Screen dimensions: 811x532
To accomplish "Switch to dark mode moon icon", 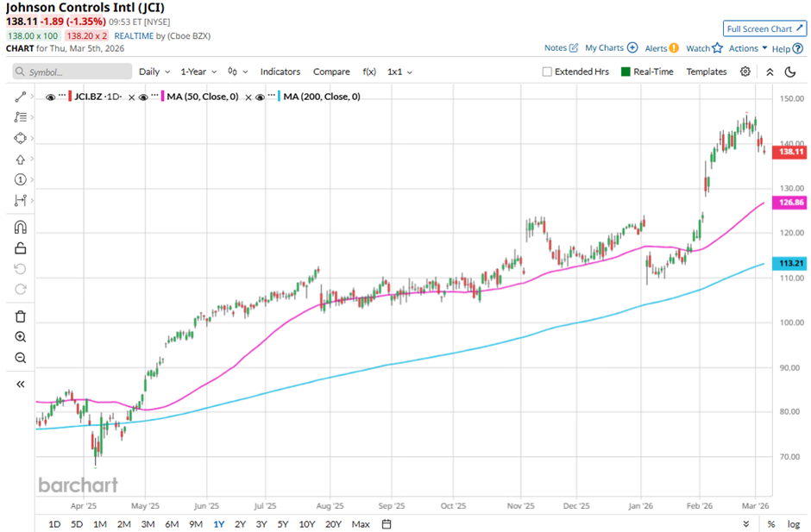I will [x=789, y=72].
